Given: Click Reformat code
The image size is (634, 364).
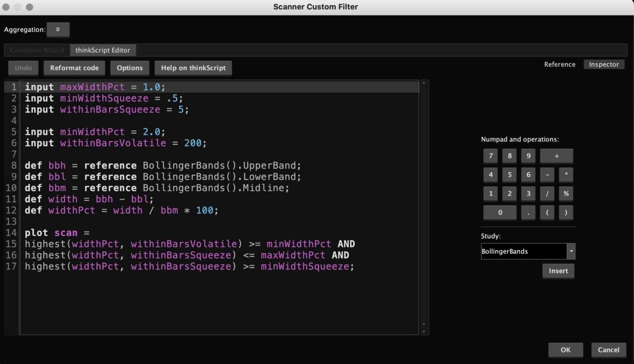Looking at the screenshot, I should (x=74, y=68).
